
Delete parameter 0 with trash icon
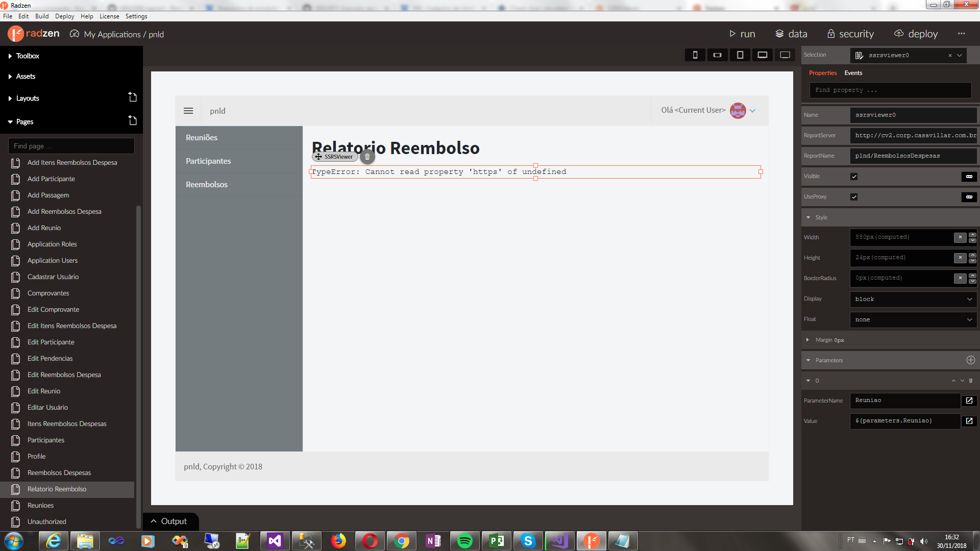click(971, 381)
